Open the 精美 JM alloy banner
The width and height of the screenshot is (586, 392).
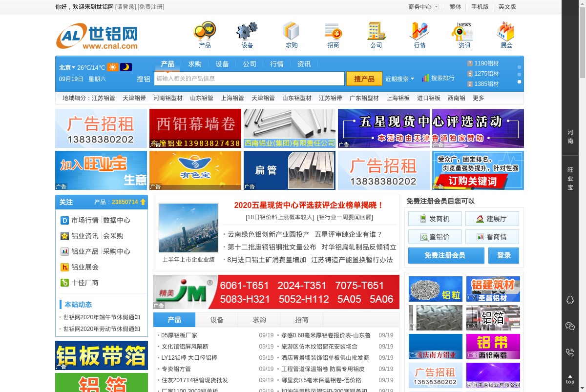point(276,292)
